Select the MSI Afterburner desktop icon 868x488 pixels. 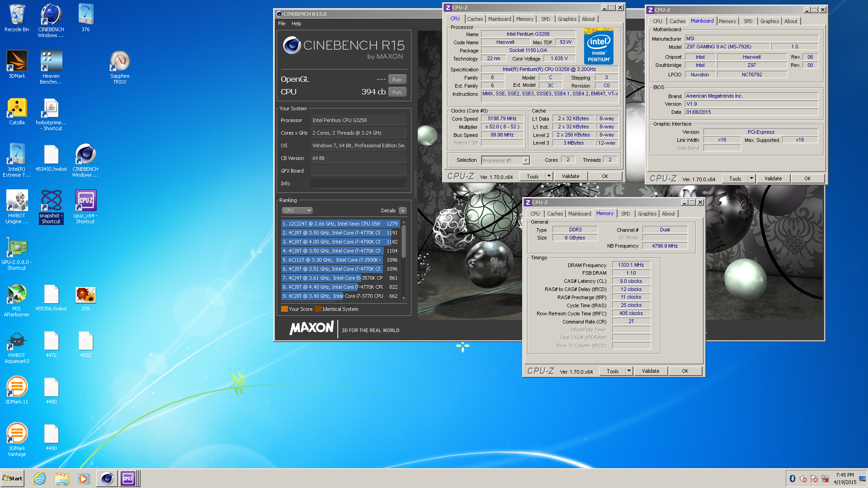[17, 300]
